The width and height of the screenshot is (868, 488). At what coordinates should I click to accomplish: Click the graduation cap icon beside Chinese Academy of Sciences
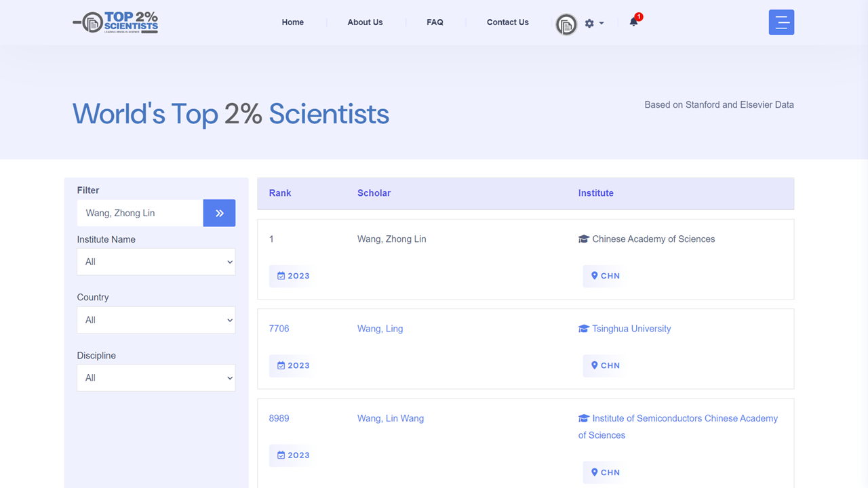[x=583, y=239]
